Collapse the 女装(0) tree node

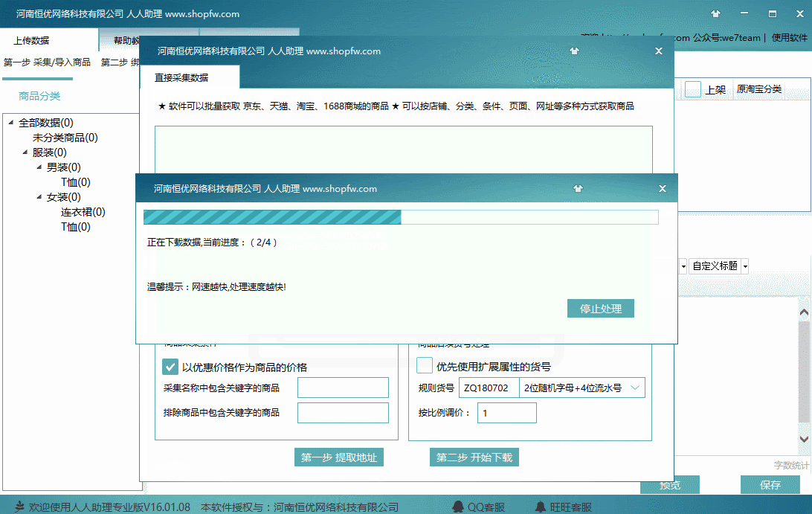coord(39,196)
